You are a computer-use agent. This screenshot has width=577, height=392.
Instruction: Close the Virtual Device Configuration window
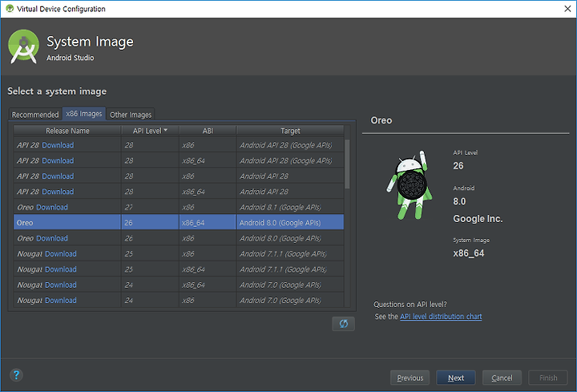[567, 9]
